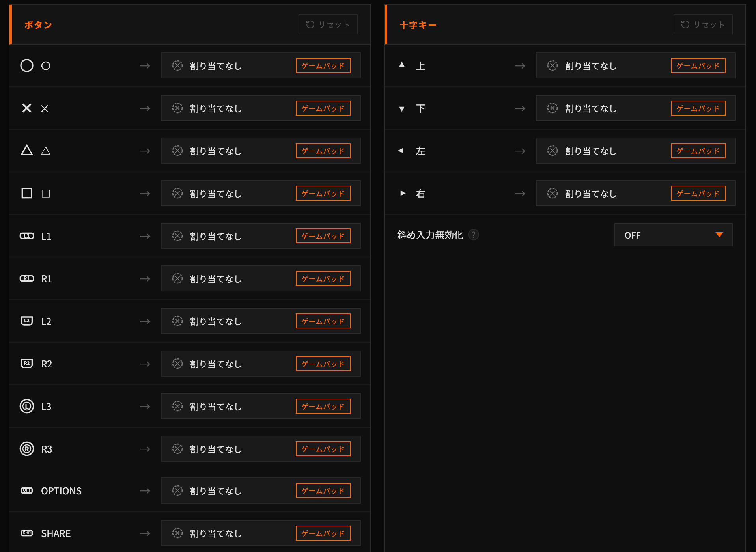
Task: Open assignment field for the R1 button
Action: coord(228,278)
